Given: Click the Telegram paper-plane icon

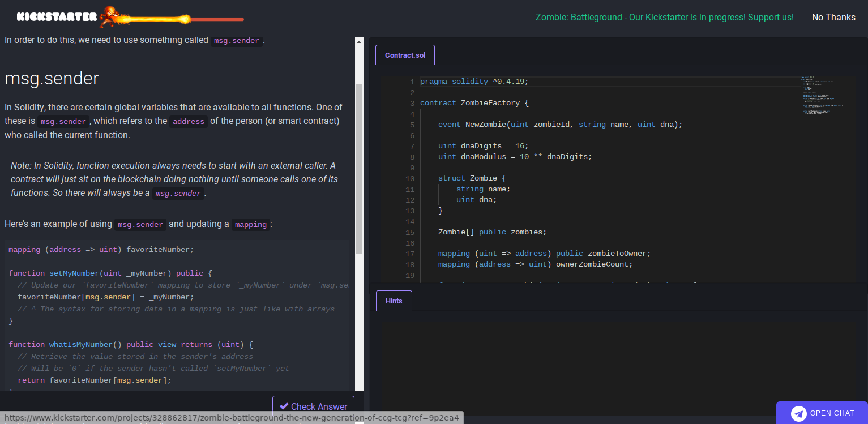Looking at the screenshot, I should (x=798, y=413).
